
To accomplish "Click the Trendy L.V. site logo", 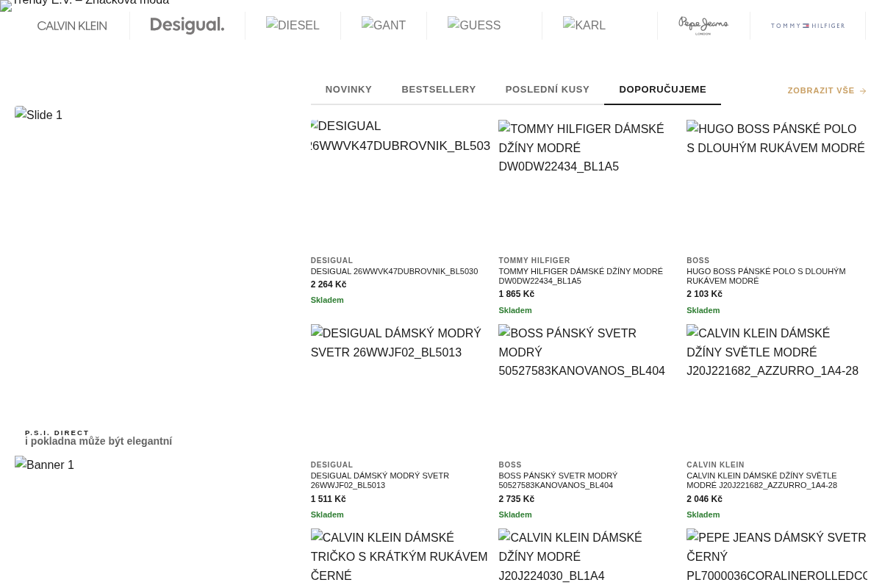I will [x=85, y=4].
